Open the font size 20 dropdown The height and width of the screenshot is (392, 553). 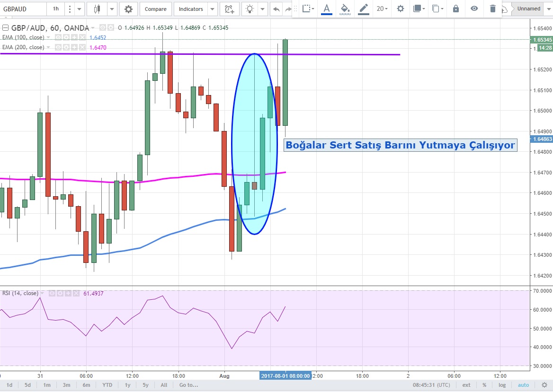tap(382, 9)
